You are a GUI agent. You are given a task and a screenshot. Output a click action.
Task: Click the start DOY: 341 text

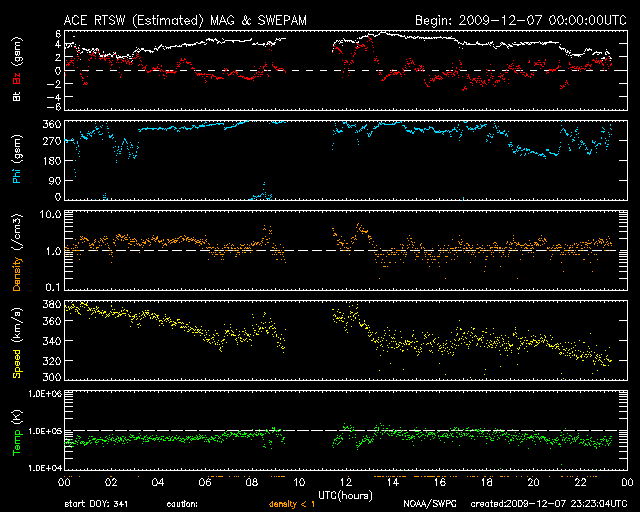[x=95, y=504]
